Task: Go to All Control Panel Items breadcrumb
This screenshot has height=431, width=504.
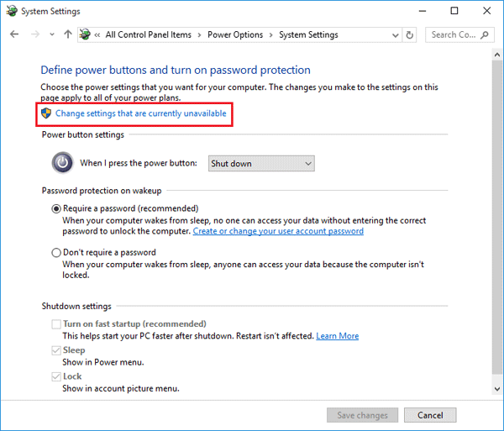Action: [148, 35]
